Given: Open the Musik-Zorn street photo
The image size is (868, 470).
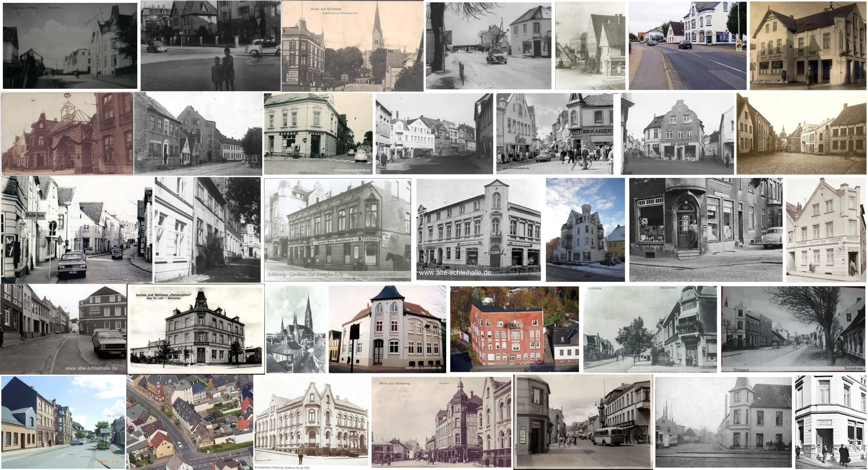Looking at the screenshot, I should (77, 229).
